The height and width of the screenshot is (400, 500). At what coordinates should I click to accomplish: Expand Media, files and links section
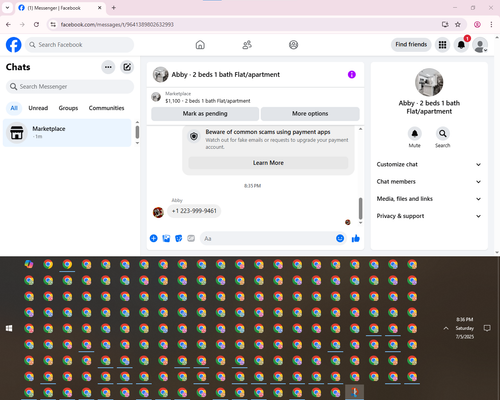click(x=429, y=199)
